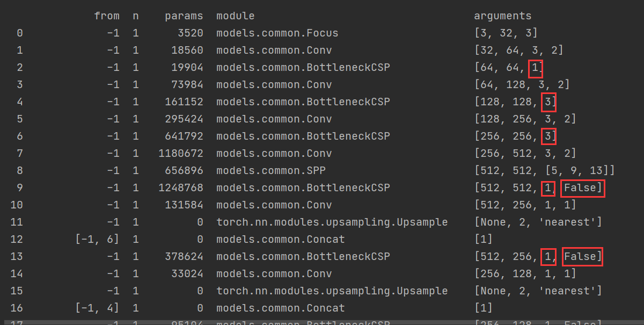Click the [512, 512, [5, 9, 13]] arguments
The image size is (644, 325).
[x=544, y=171]
